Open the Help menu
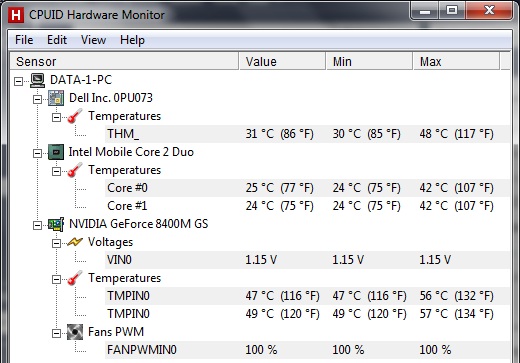Image resolution: width=520 pixels, height=363 pixels. [132, 40]
